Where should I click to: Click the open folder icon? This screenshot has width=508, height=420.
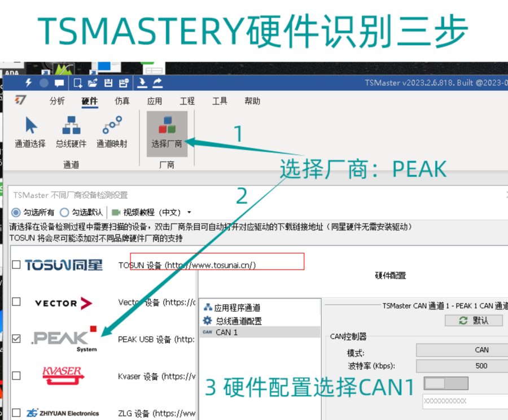93,83
